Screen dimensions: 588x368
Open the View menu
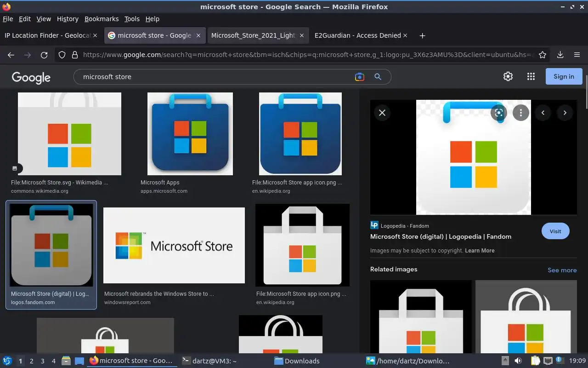tap(44, 19)
